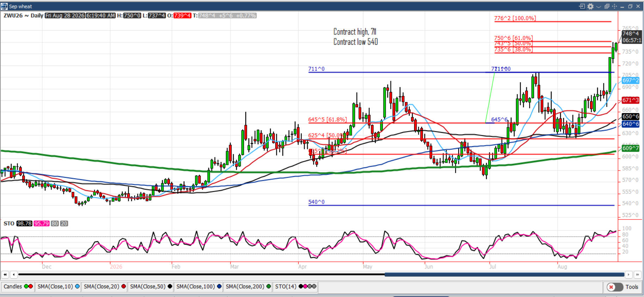Click the ZWU26 symbol label
The image size is (644, 297).
click(x=13, y=16)
